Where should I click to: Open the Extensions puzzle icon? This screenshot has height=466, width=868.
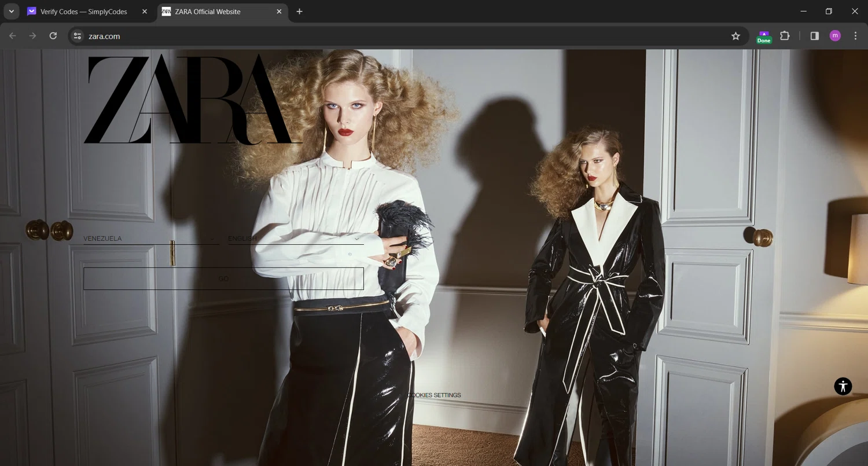click(x=785, y=36)
